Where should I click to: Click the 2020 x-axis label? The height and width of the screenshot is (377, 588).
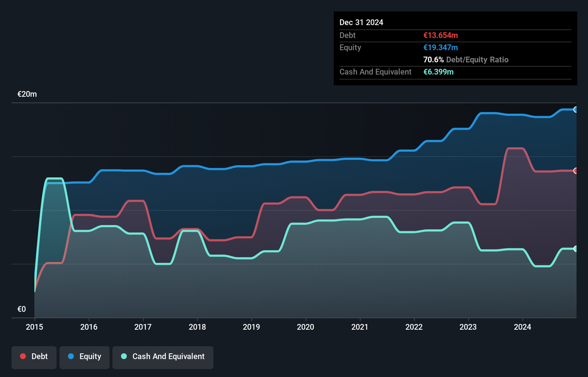click(x=305, y=327)
